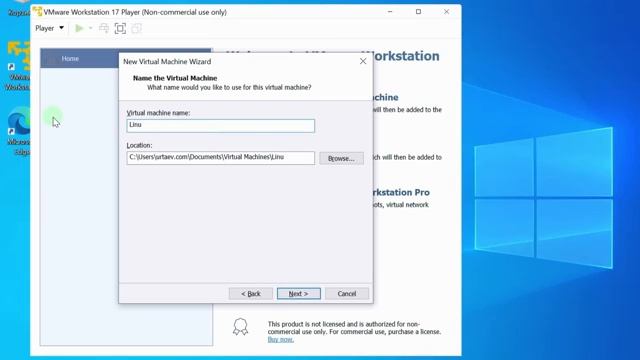Click the < Back button

tap(251, 293)
